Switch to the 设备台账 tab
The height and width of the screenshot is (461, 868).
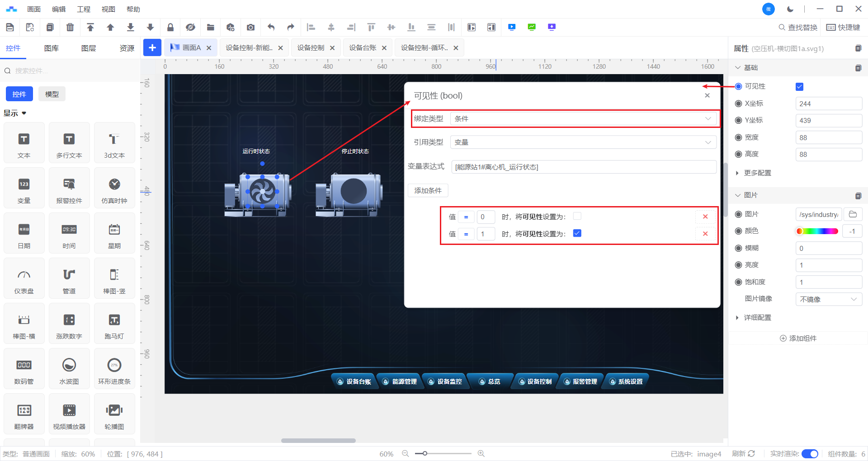[x=363, y=48]
